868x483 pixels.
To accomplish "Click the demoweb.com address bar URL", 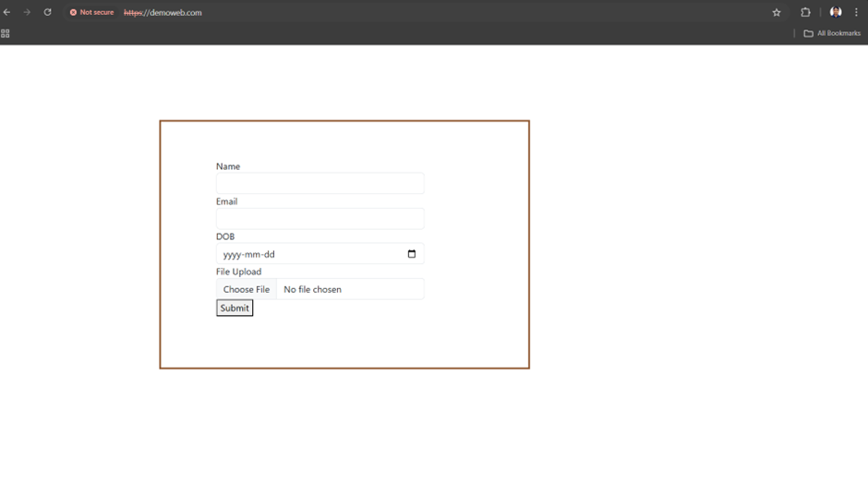I will tap(163, 13).
